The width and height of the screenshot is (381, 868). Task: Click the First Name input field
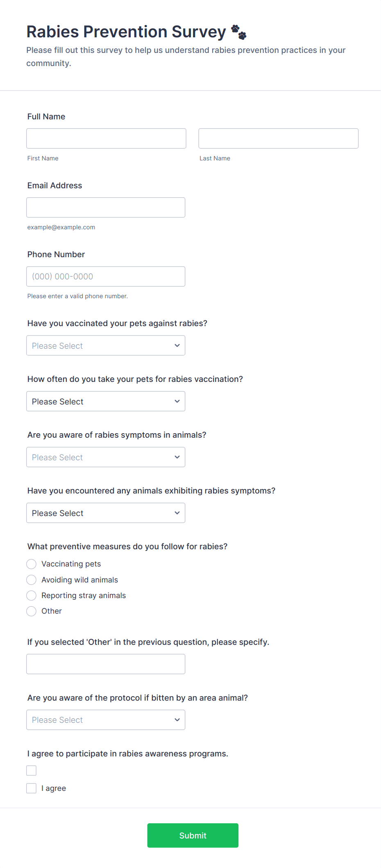(106, 139)
